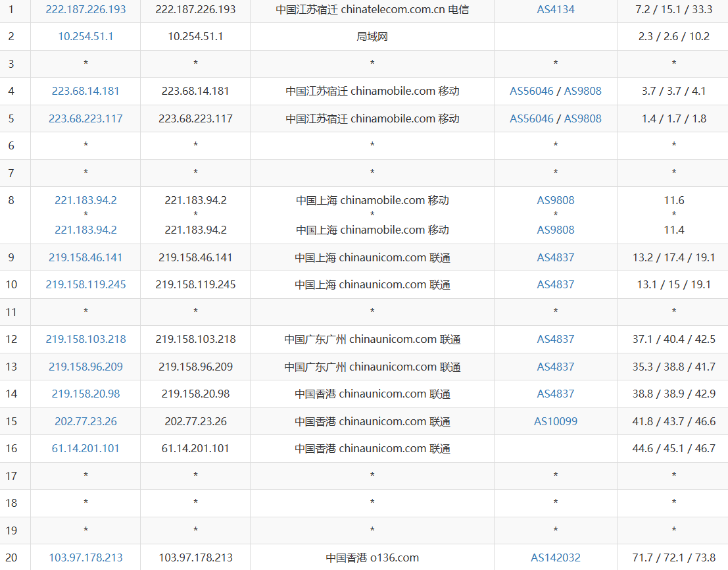Select latency value 1.4 / 1.7 / 1.8
This screenshot has height=570, width=728.
pos(673,118)
